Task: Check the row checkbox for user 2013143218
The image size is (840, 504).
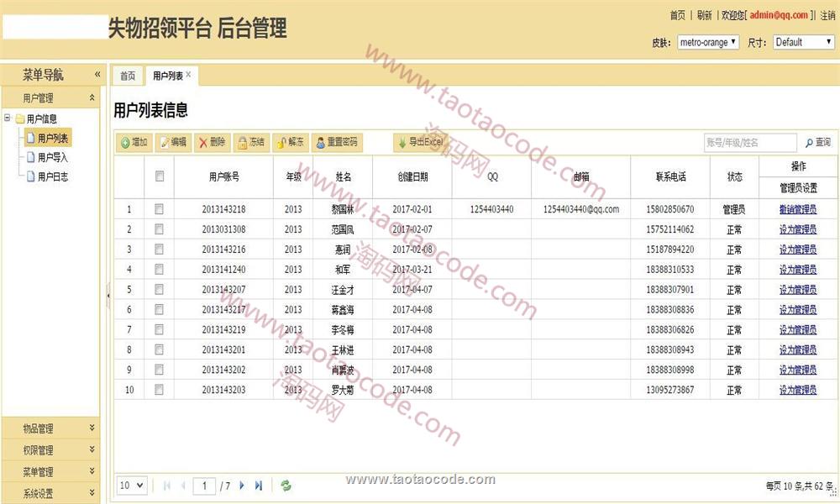Action: [159, 209]
